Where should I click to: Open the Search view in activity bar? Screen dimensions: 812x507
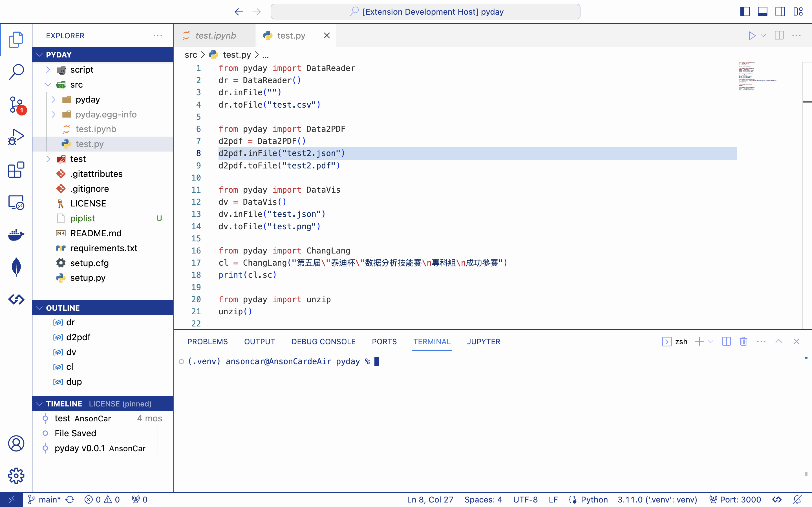(x=16, y=72)
